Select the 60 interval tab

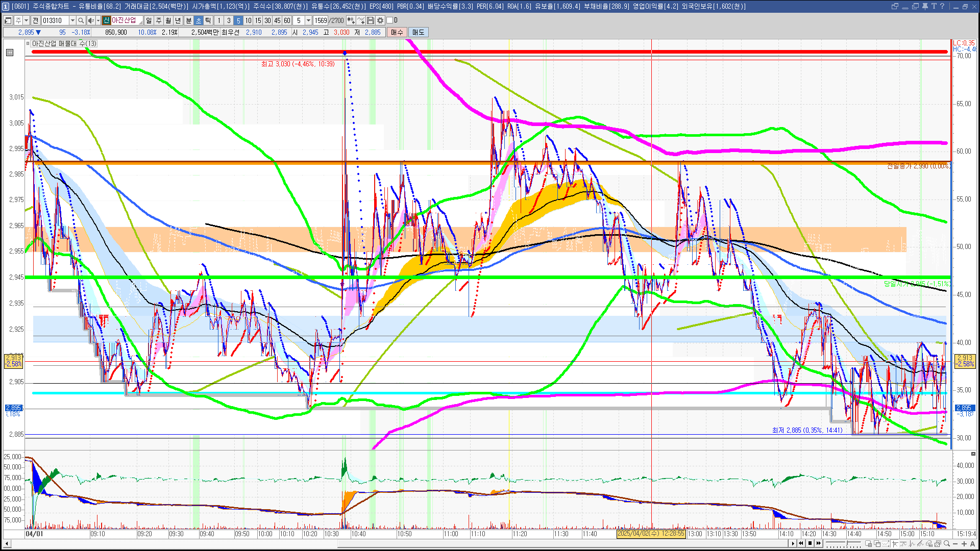[287, 20]
